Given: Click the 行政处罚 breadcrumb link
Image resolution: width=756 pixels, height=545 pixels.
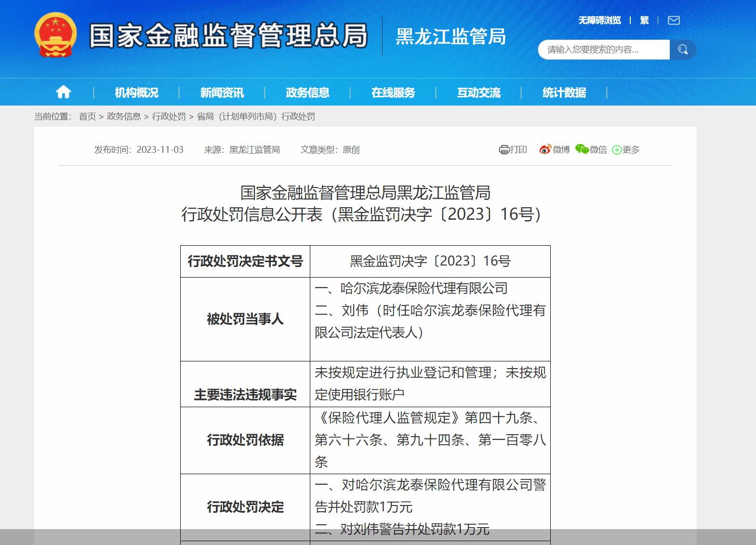Looking at the screenshot, I should coord(169,117).
